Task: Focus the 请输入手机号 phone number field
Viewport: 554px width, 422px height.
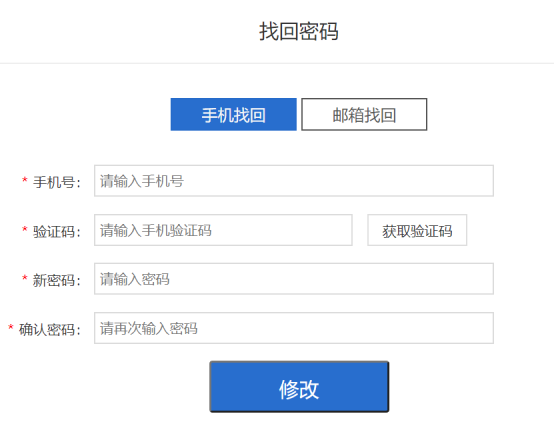Action: [x=294, y=181]
